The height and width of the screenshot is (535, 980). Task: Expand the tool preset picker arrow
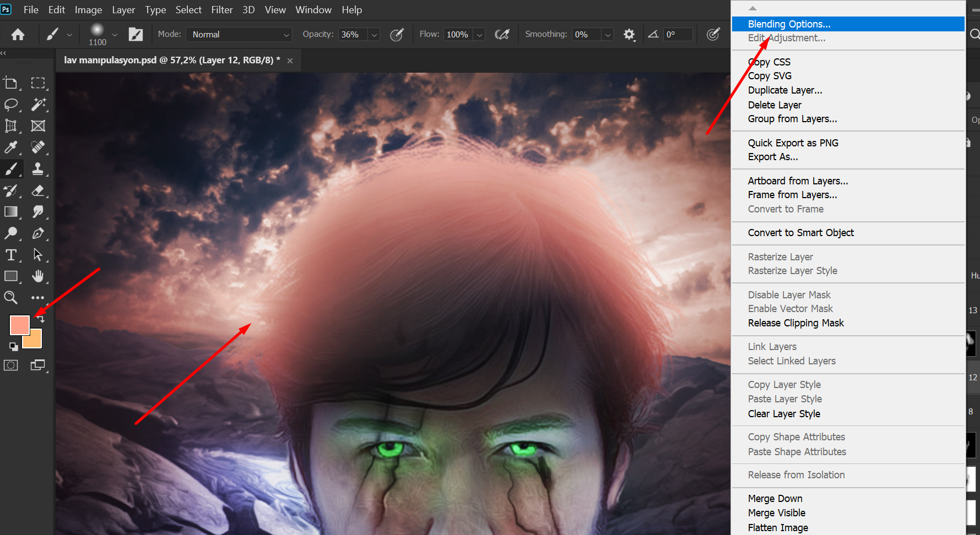click(x=69, y=35)
